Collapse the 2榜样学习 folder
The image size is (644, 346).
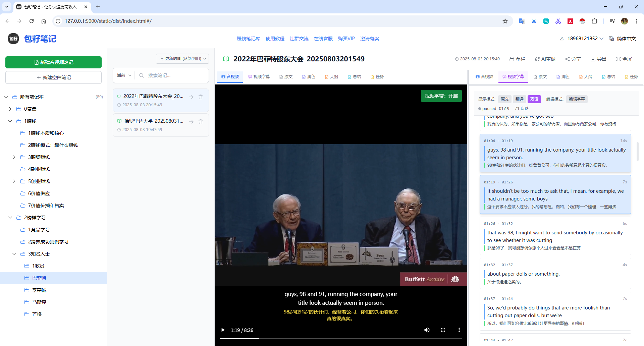pos(10,218)
